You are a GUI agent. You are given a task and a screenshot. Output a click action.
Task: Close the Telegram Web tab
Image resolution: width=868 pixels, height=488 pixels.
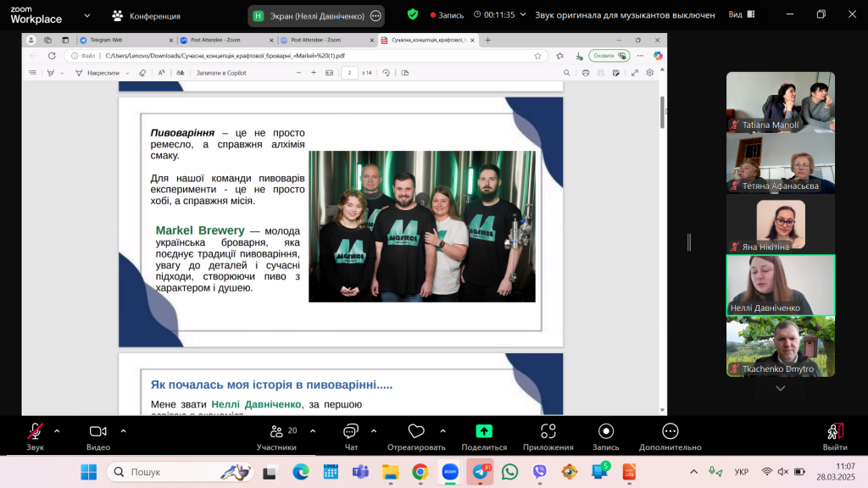pyautogui.click(x=171, y=40)
